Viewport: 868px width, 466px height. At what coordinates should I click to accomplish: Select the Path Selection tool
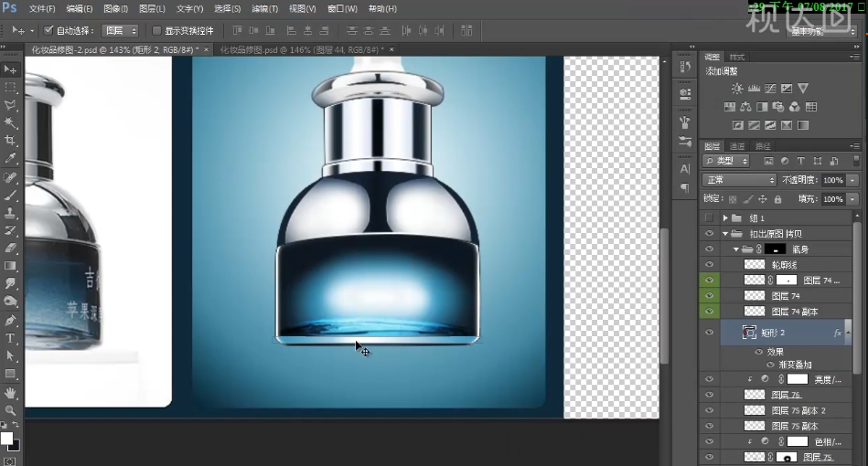click(x=10, y=356)
